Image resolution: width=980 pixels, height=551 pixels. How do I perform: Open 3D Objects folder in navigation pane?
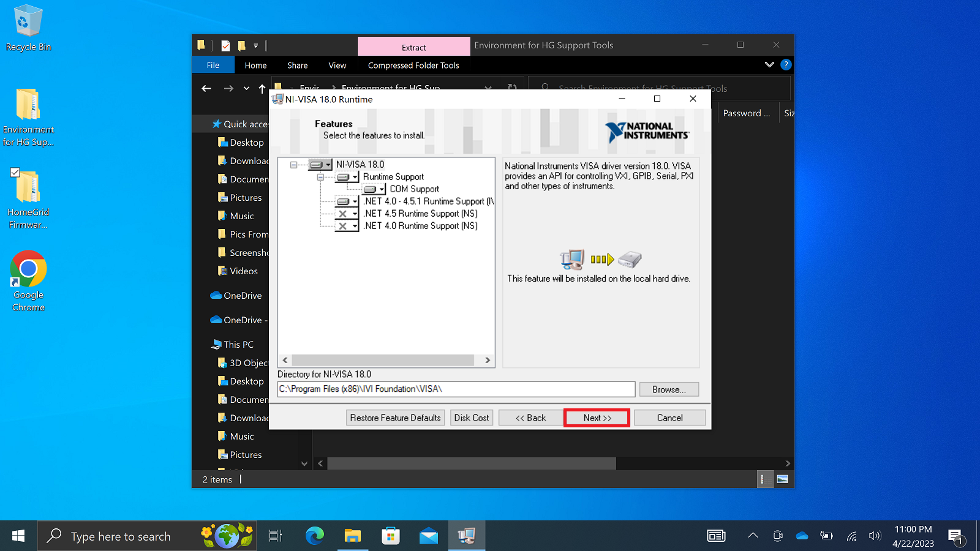(x=243, y=363)
